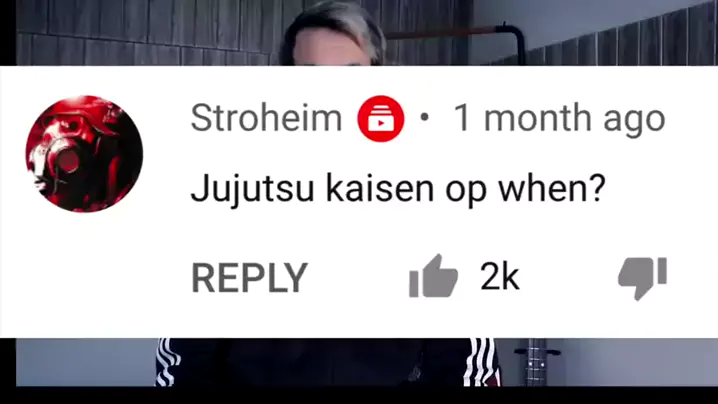Like the Stroheim comment with thumbs up
Image resolution: width=718 pixels, height=404 pixels.
tap(433, 276)
